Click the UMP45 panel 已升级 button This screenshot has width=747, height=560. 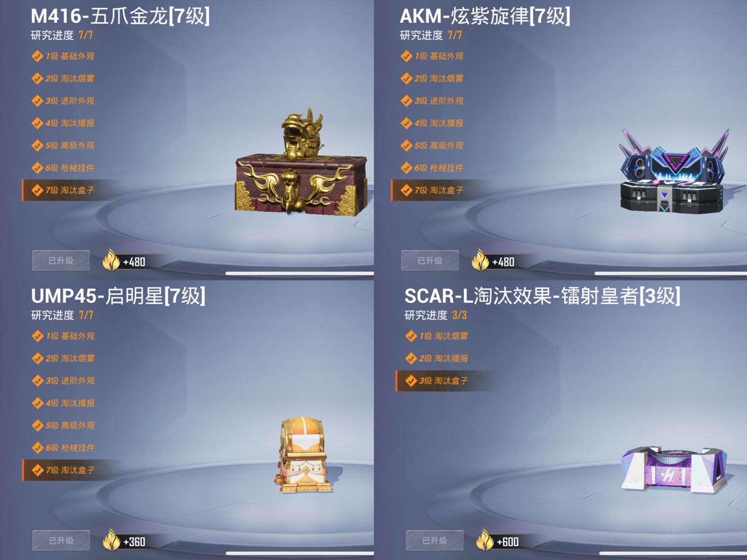[61, 540]
